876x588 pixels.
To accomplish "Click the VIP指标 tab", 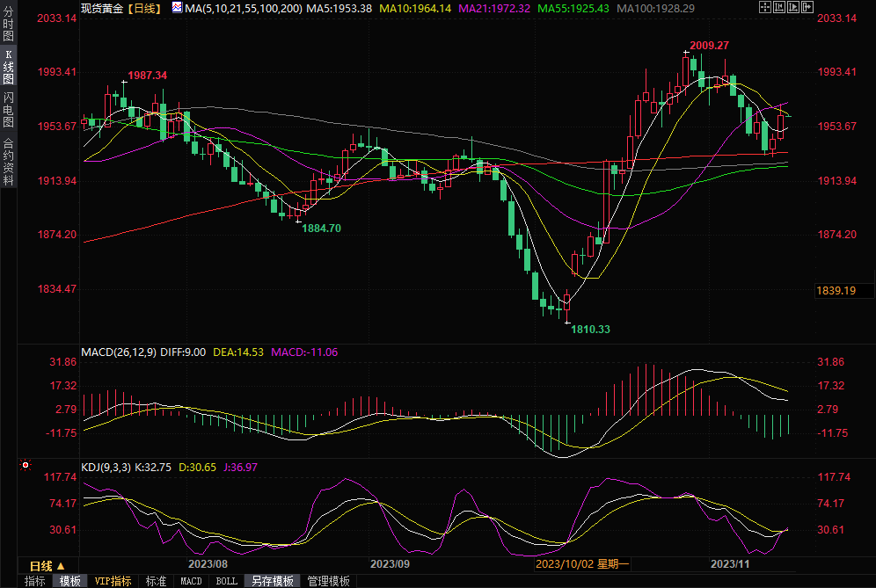I will click(113, 581).
